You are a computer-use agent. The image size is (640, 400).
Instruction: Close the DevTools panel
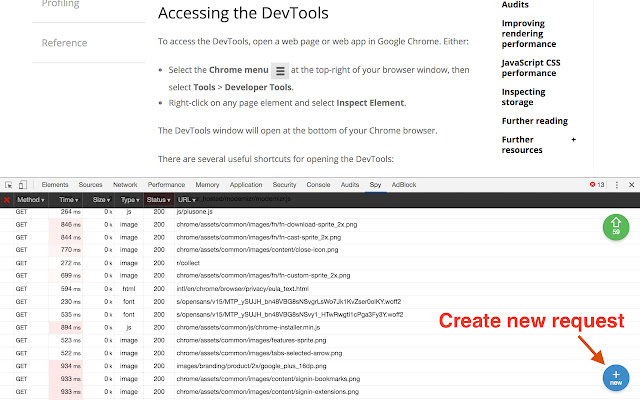pyautogui.click(x=631, y=185)
